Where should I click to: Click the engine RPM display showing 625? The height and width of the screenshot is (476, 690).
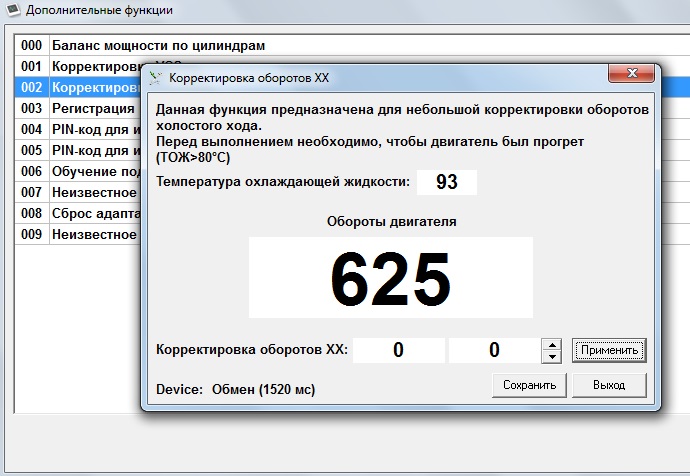[390, 278]
